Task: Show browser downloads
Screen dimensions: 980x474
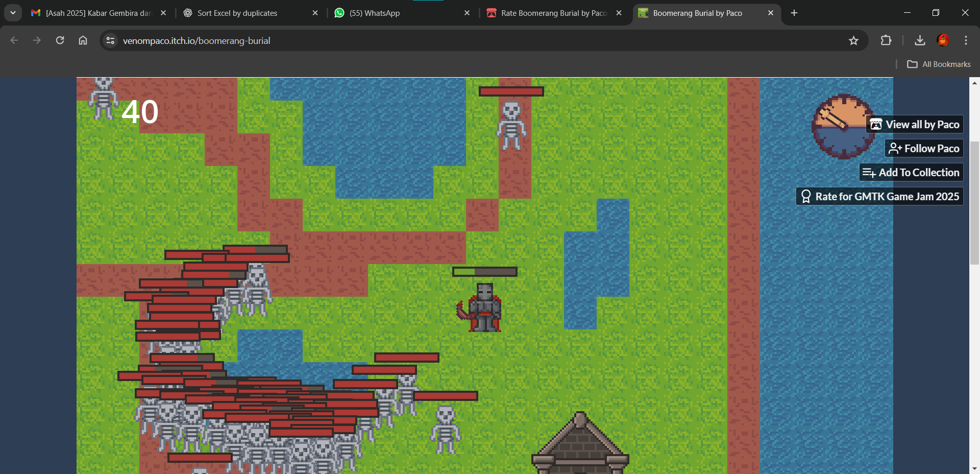Action: [920, 40]
